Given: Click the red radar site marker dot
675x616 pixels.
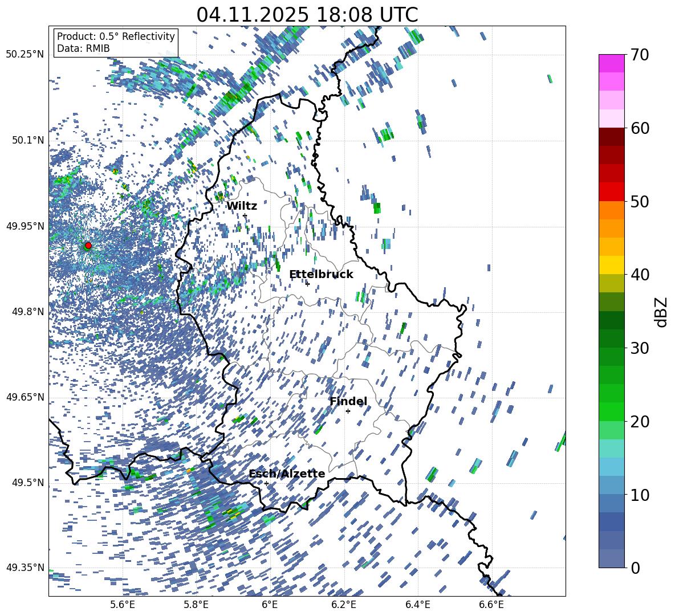Looking at the screenshot, I should [x=88, y=246].
